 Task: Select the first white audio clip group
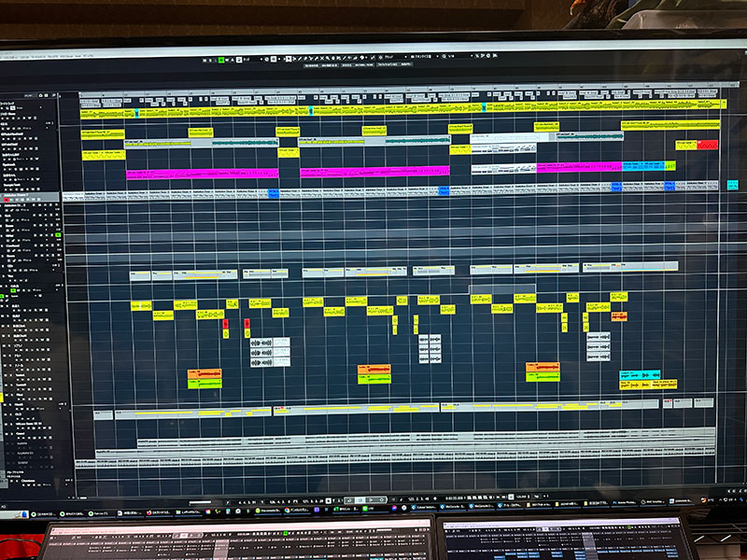point(270,353)
